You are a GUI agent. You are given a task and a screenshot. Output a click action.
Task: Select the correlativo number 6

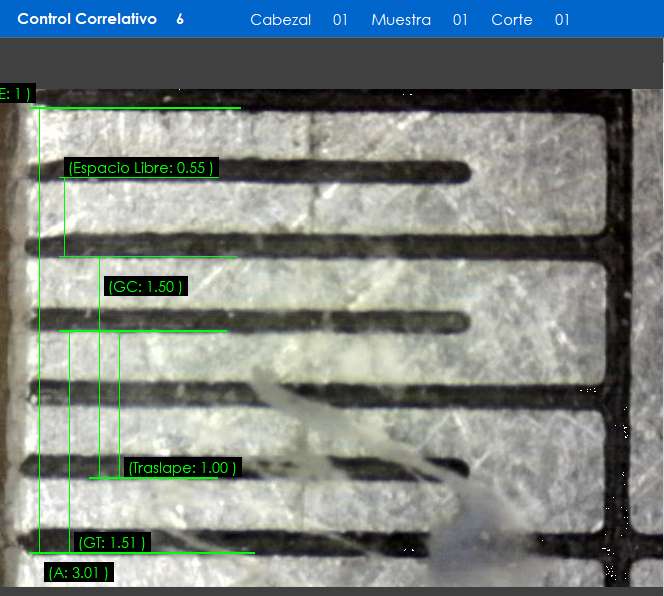(x=180, y=19)
